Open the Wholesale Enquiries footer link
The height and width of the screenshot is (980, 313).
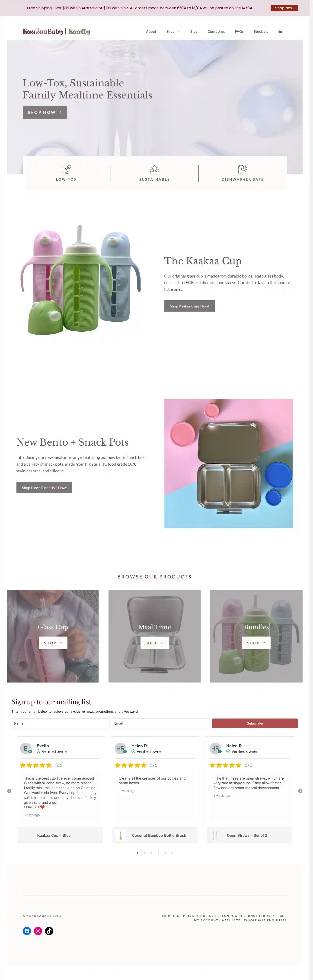point(265,920)
